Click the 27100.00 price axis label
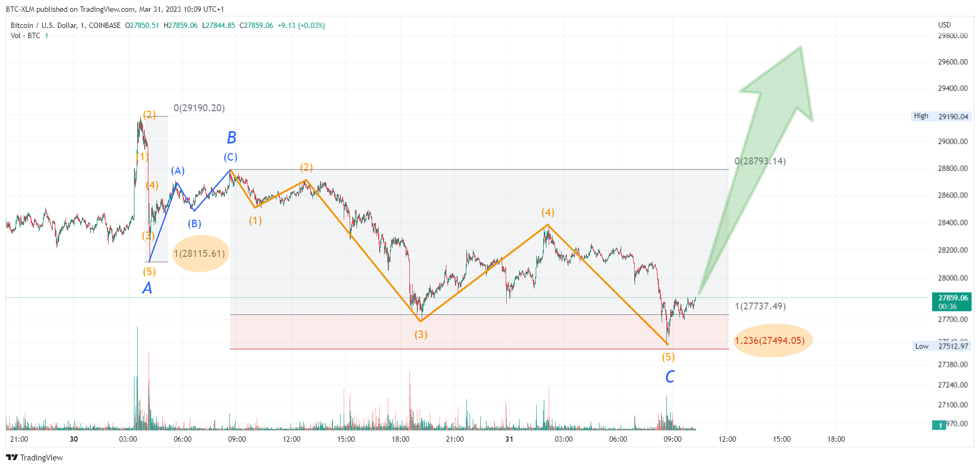The width and height of the screenshot is (980, 468). (953, 405)
